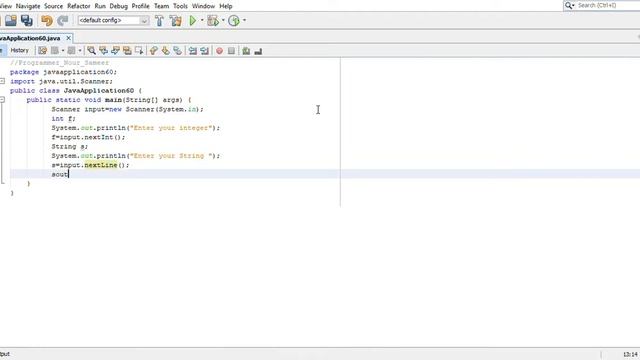This screenshot has width=640, height=360.
Task: Click the Uncomment lines icon
Action: 258,51
